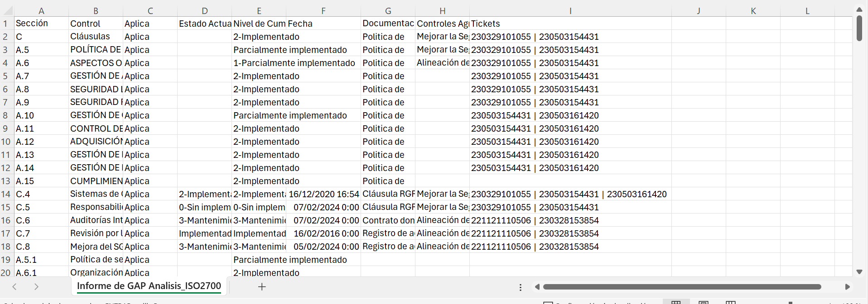Click the cell containing C.8
868x304 pixels.
(x=41, y=247)
